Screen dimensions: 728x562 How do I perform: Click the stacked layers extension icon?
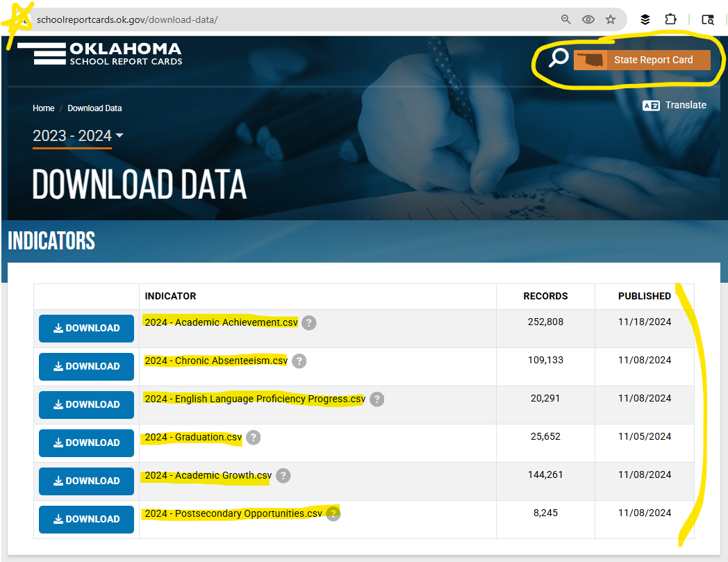coord(645,19)
